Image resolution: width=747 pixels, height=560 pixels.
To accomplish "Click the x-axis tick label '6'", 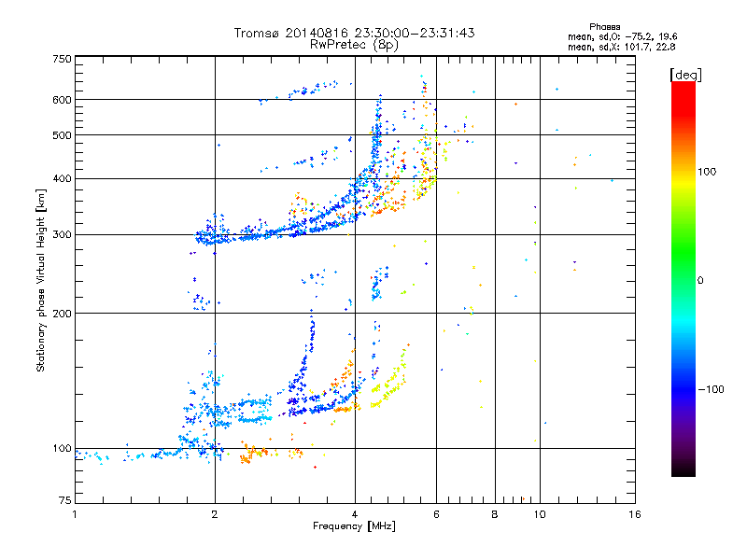I will pos(436,514).
